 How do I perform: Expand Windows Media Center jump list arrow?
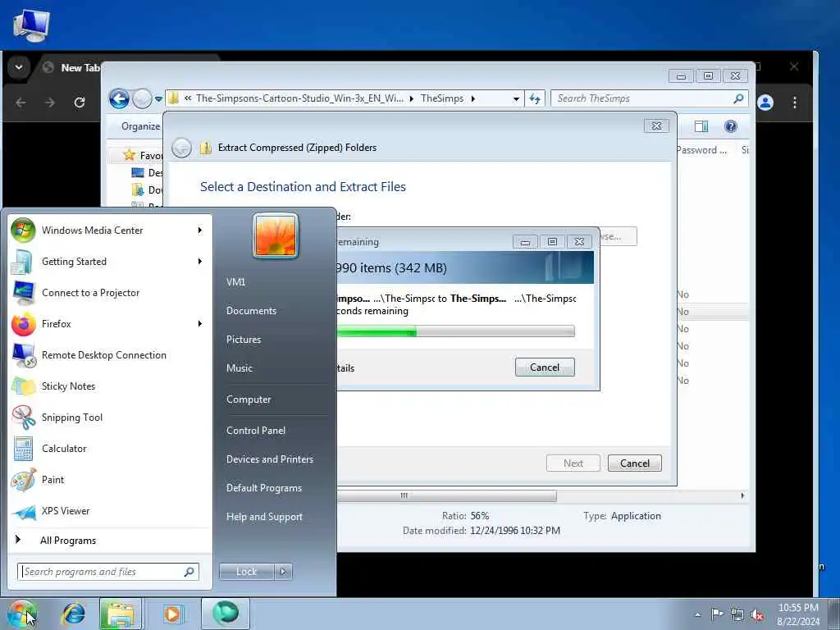click(200, 231)
